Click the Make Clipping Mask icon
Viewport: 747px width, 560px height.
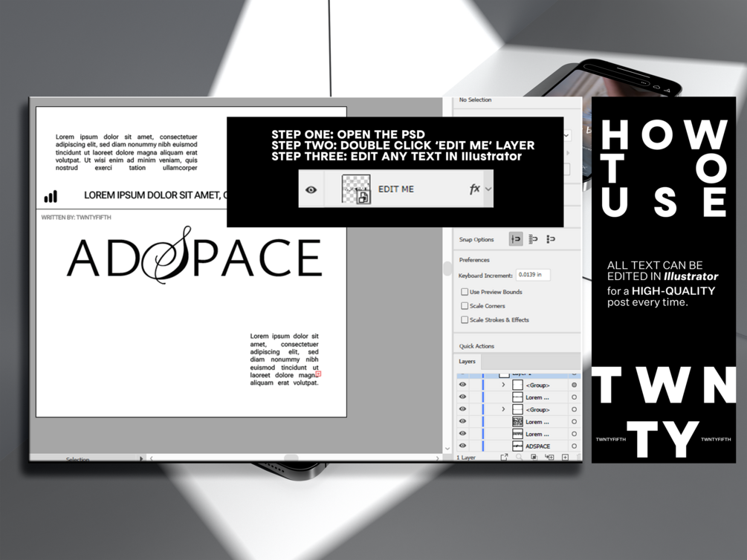pyautogui.click(x=534, y=458)
